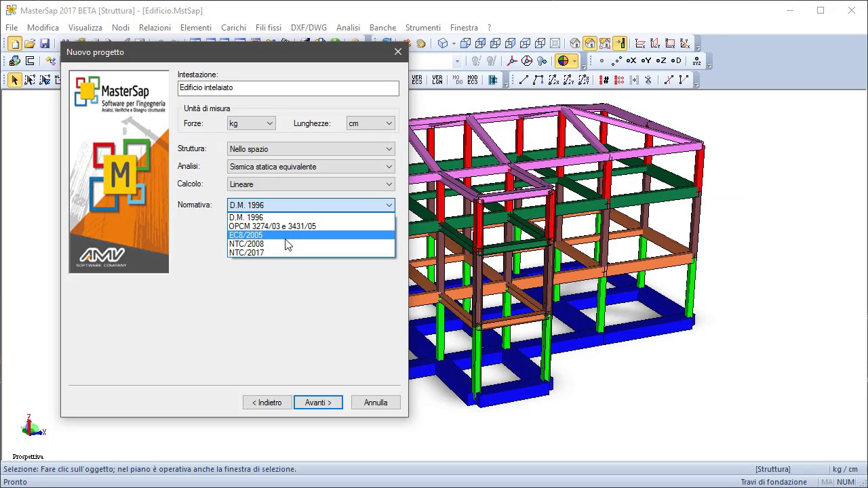Open the Carichi menu

(x=233, y=28)
